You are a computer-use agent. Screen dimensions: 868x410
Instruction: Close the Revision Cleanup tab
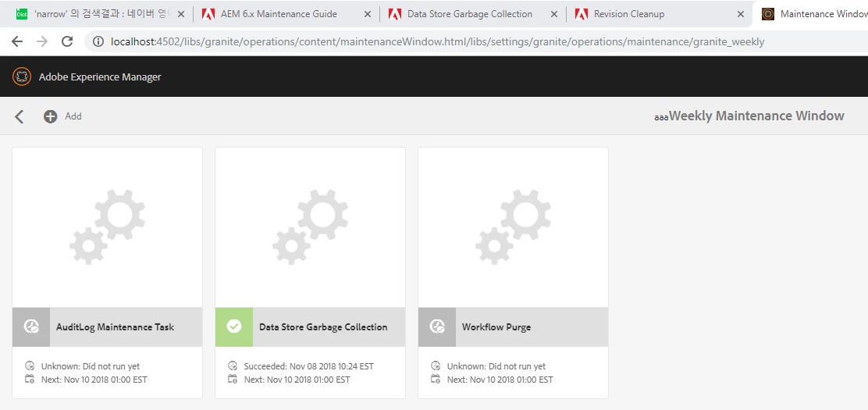[740, 14]
